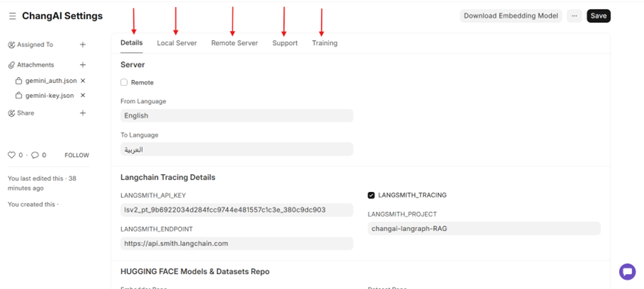
Task: Enable the Remote server checkbox
Action: (124, 83)
